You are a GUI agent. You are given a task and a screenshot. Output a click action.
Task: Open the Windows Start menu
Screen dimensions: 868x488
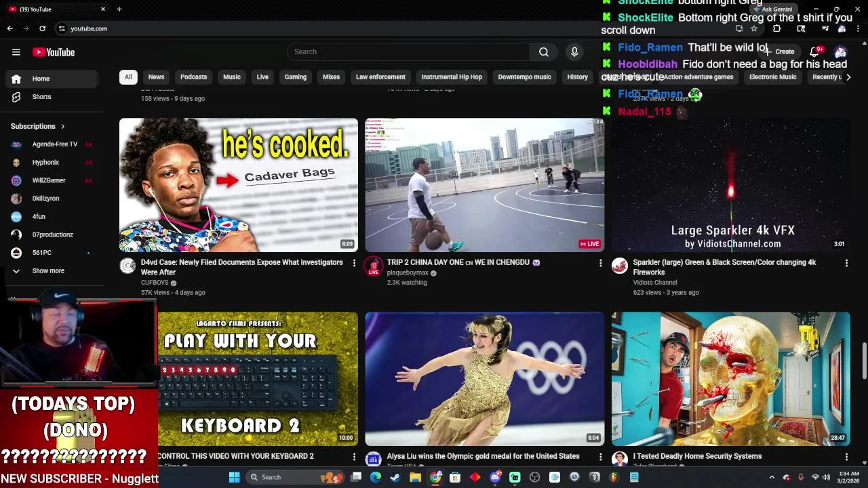click(x=234, y=477)
